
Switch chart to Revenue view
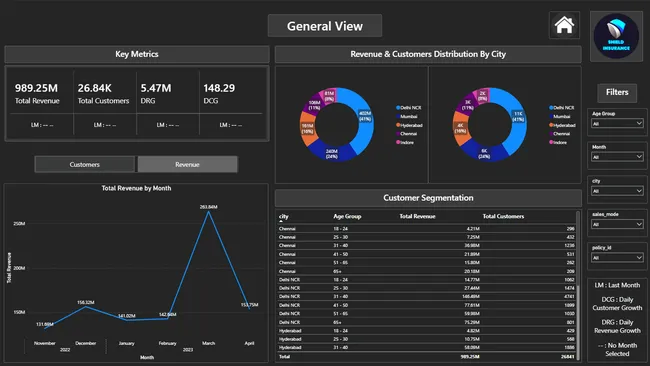(187, 165)
